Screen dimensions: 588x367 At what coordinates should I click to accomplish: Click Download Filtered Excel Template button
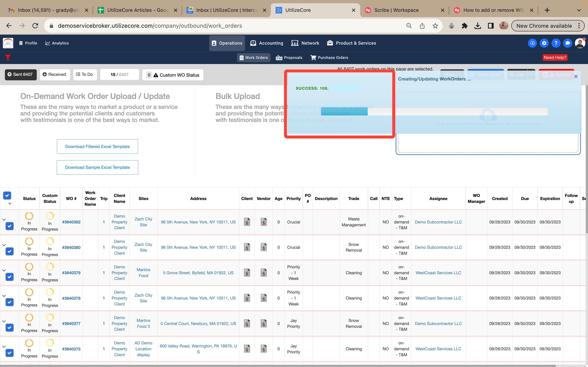97,146
